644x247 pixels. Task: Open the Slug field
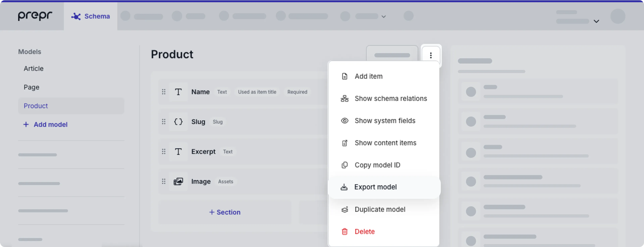tap(243, 122)
